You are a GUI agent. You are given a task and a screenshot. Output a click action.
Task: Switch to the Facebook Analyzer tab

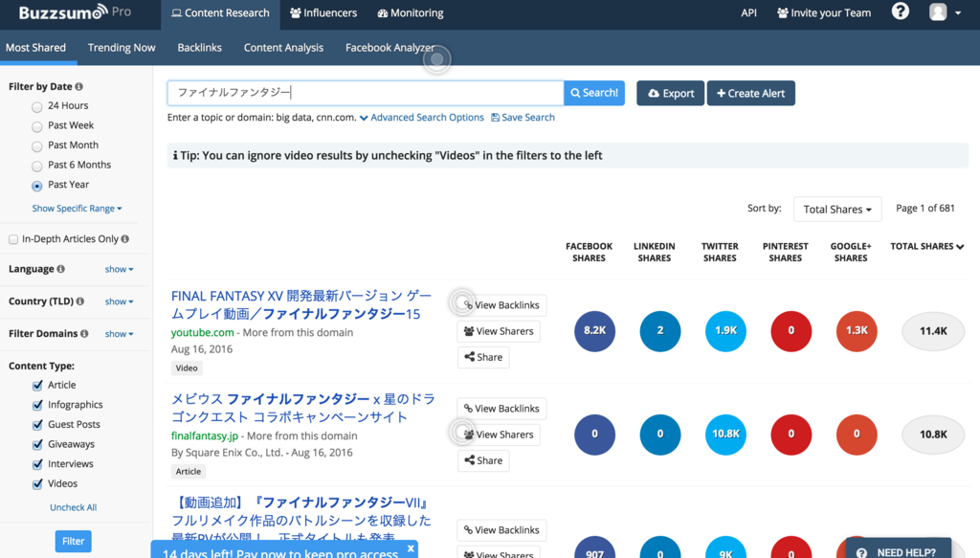pyautogui.click(x=390, y=48)
